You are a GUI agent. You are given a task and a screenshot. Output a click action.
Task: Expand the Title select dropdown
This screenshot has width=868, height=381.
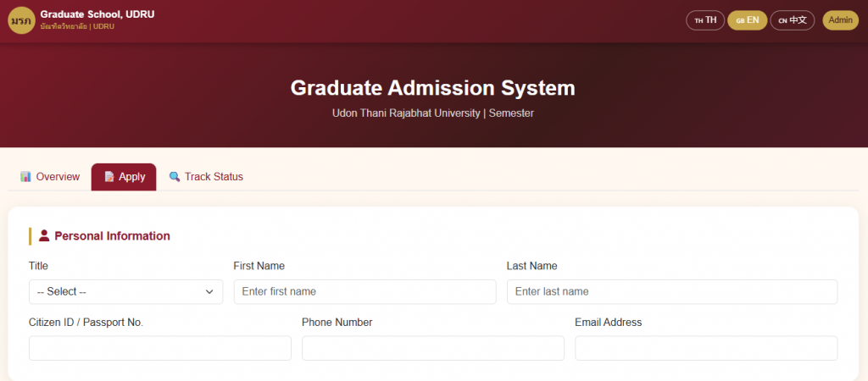pyautogui.click(x=125, y=291)
